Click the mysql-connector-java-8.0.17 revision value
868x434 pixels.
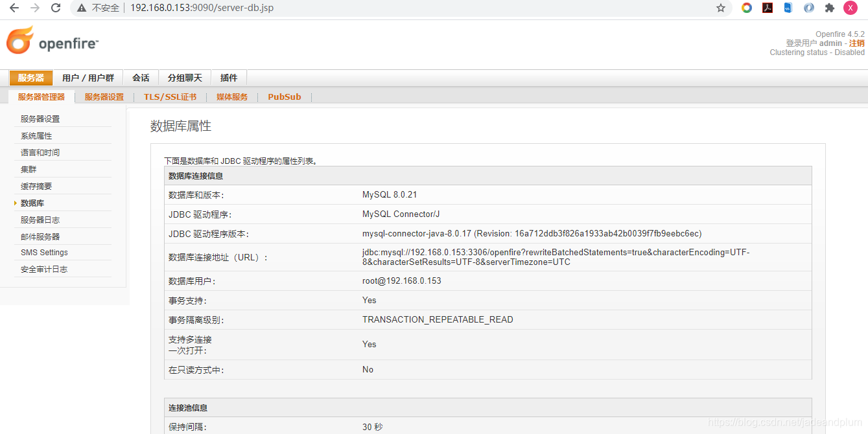click(532, 234)
